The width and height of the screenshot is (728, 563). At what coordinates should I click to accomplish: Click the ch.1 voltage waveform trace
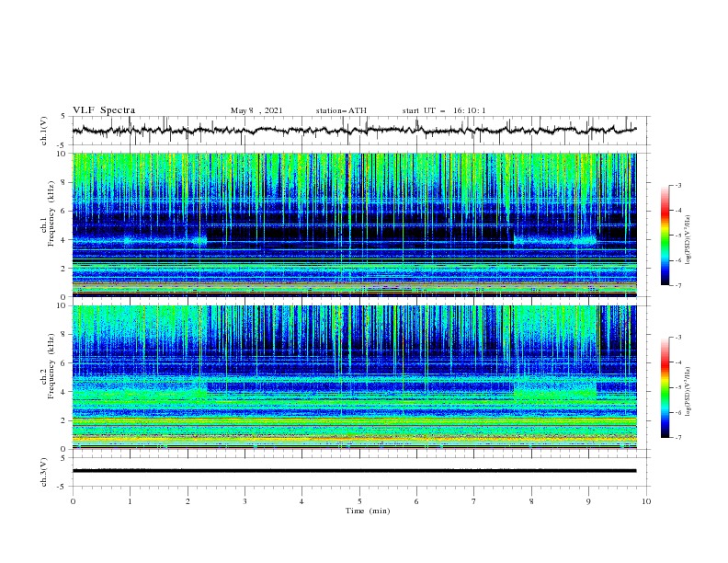point(354,131)
